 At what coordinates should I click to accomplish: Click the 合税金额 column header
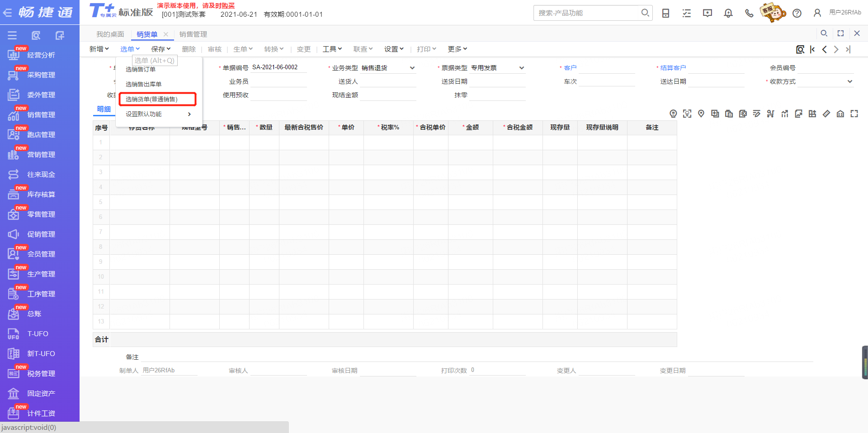click(x=518, y=128)
